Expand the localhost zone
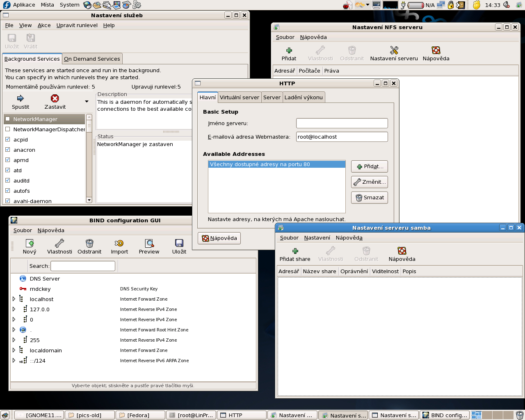Screen dimensions: 525x420 click(14, 299)
